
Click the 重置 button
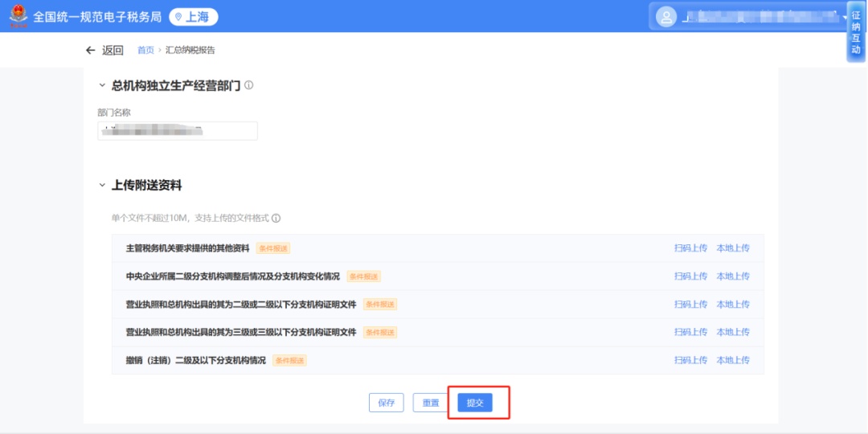[431, 403]
